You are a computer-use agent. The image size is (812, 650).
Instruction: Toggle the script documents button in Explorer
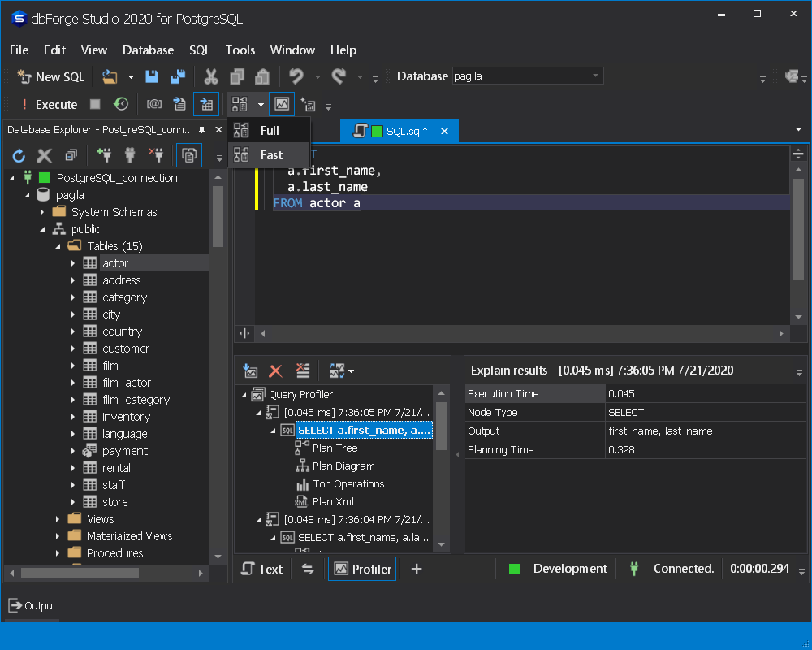pyautogui.click(x=189, y=155)
